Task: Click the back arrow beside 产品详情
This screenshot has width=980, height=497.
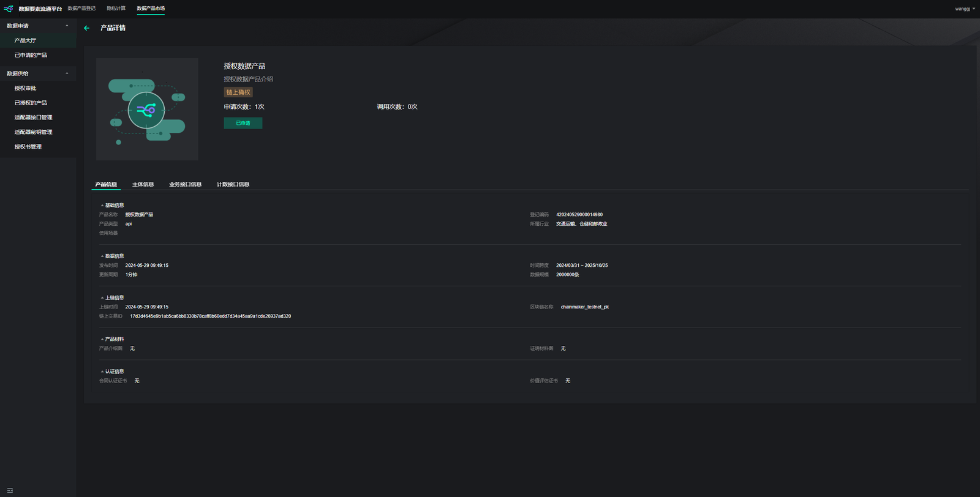Action: pos(86,28)
